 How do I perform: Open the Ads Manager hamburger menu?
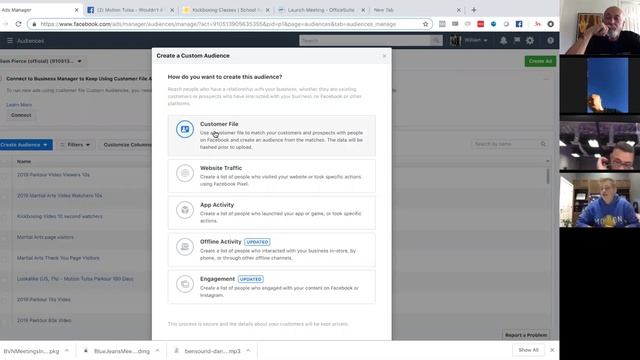pyautogui.click(x=10, y=40)
